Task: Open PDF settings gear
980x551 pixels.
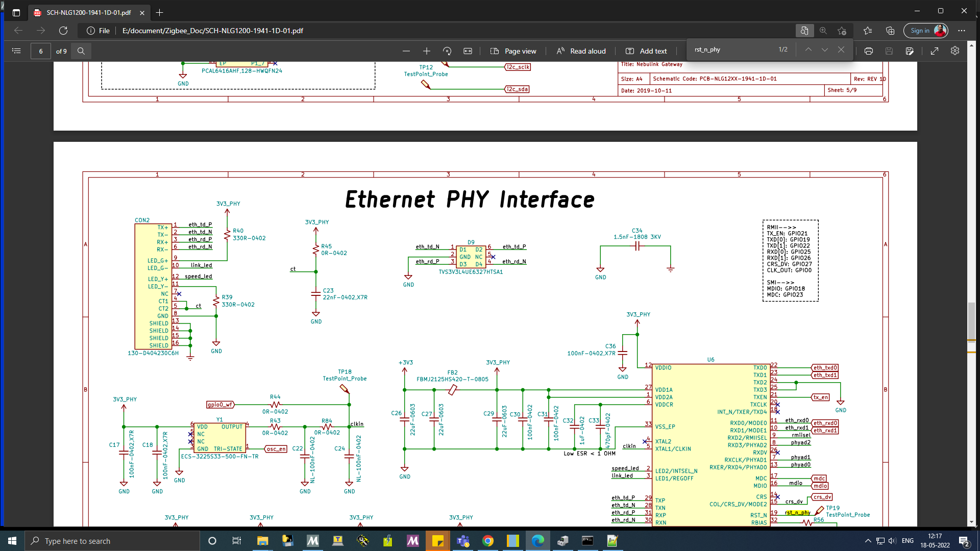Action: [x=955, y=51]
